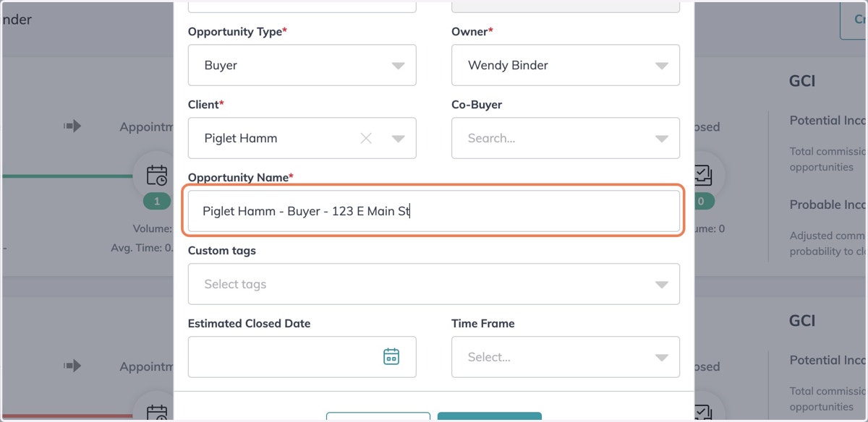Image resolution: width=868 pixels, height=422 pixels.
Task: Click the Estimated Closed Date input field
Action: [x=302, y=357]
